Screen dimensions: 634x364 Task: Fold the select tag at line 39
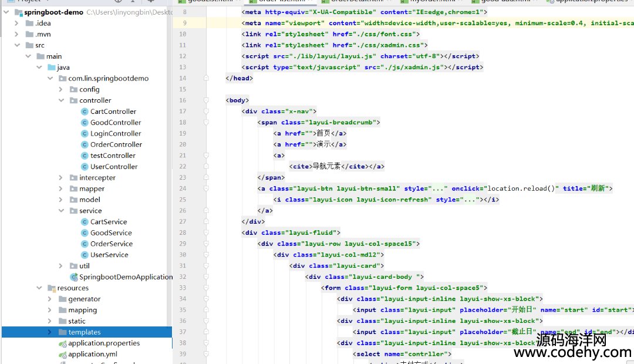(x=206, y=354)
